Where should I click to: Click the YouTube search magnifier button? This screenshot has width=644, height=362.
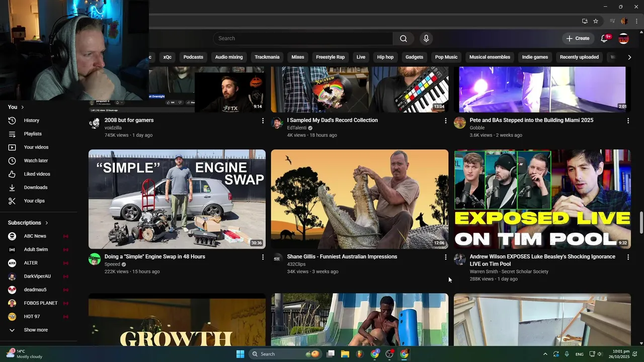tap(403, 39)
